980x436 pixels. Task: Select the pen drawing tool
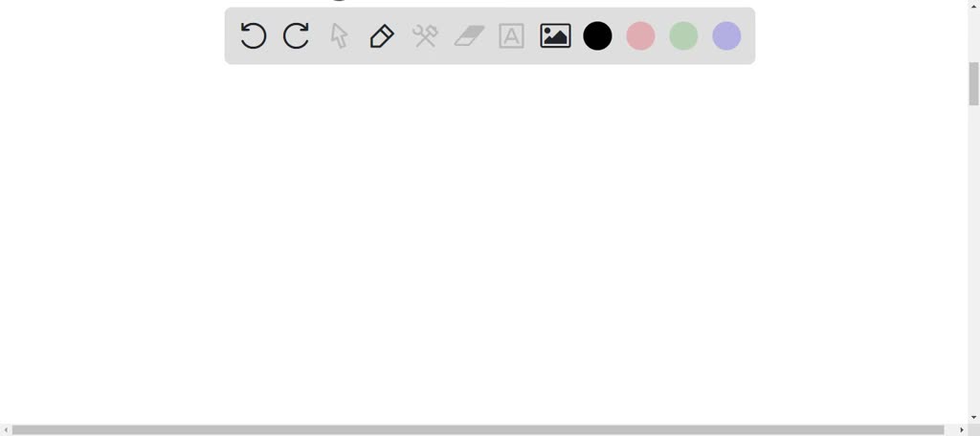pyautogui.click(x=382, y=35)
